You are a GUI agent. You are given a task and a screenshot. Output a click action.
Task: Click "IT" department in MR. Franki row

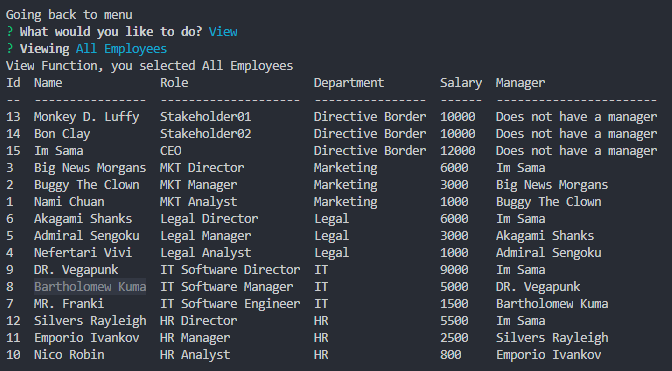[x=321, y=304]
